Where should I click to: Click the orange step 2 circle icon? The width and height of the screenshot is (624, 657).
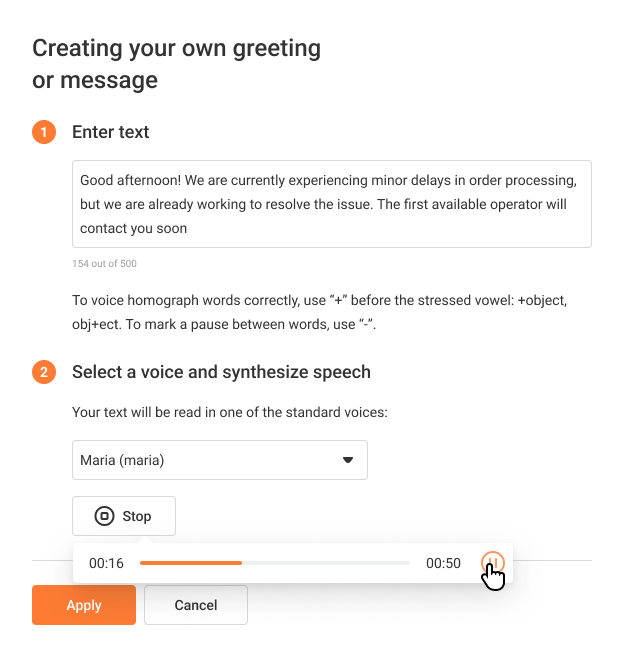click(44, 372)
